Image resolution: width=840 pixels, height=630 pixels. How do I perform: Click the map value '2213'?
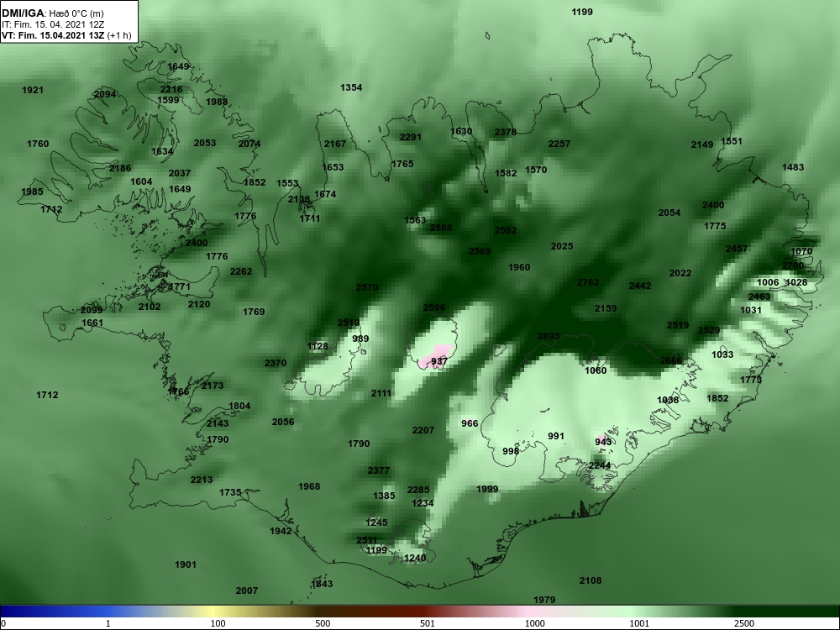[x=202, y=480]
